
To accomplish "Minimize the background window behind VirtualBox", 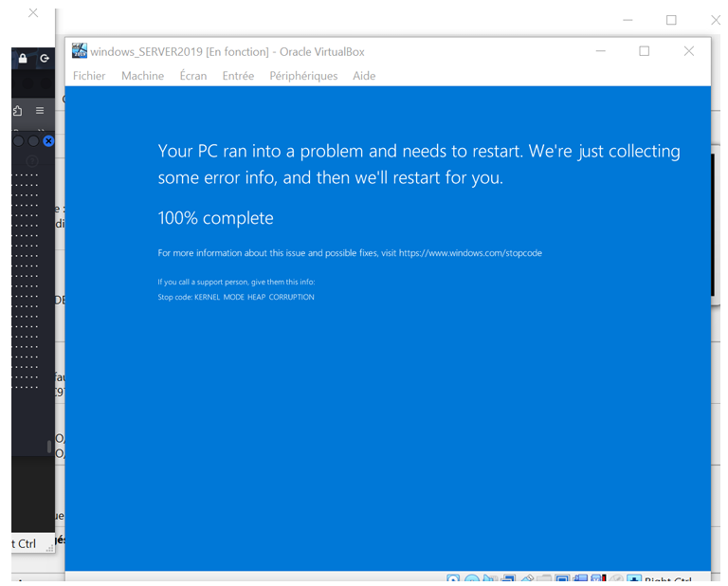I will tap(628, 20).
